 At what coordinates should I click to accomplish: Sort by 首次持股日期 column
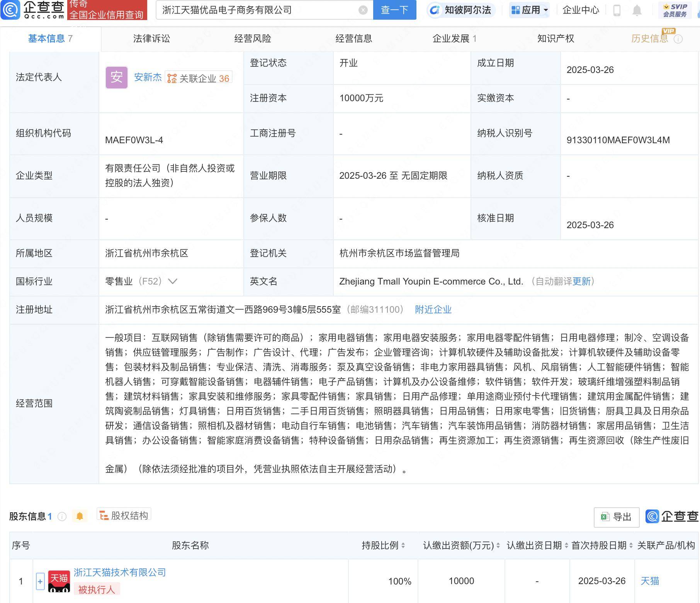pos(631,545)
